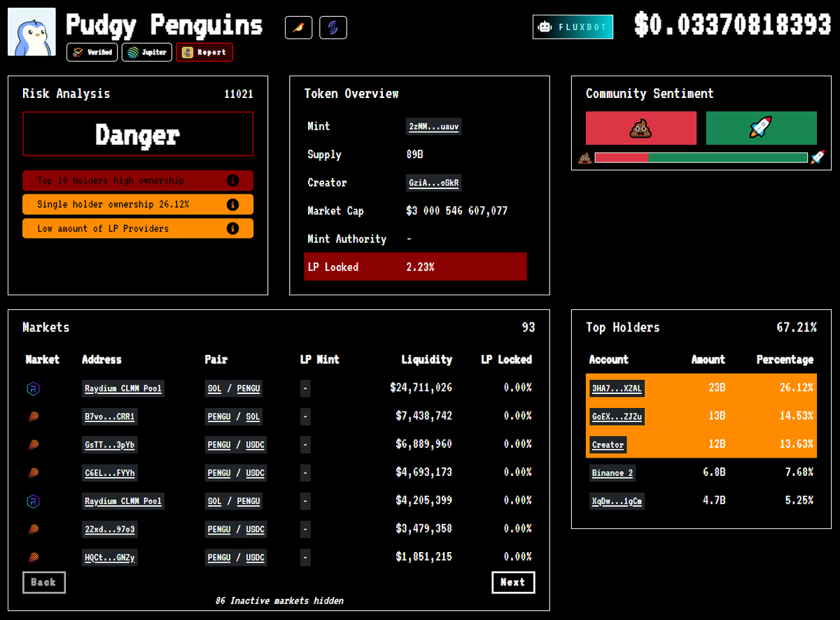840x620 pixels.
Task: Open the orange feather icon link beside title
Action: point(299,27)
